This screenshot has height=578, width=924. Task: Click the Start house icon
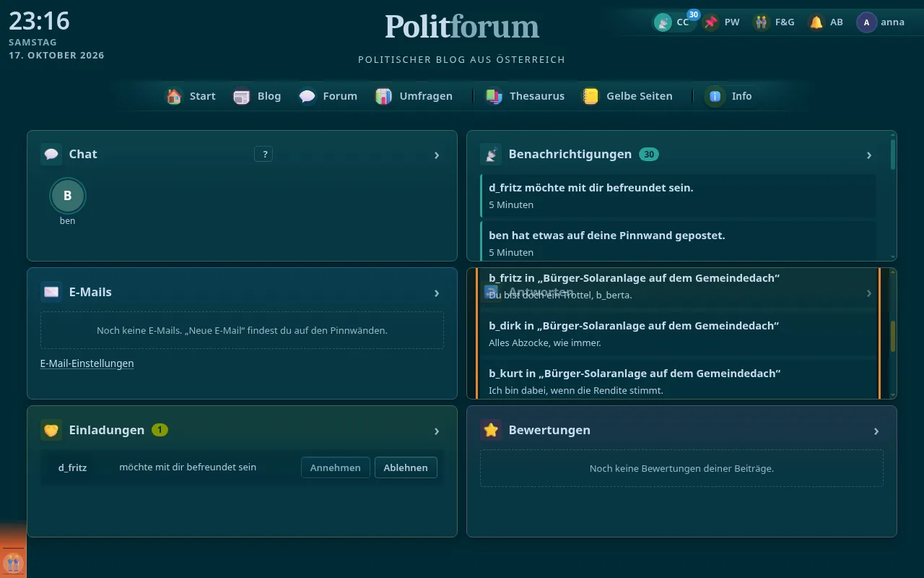[x=174, y=96]
